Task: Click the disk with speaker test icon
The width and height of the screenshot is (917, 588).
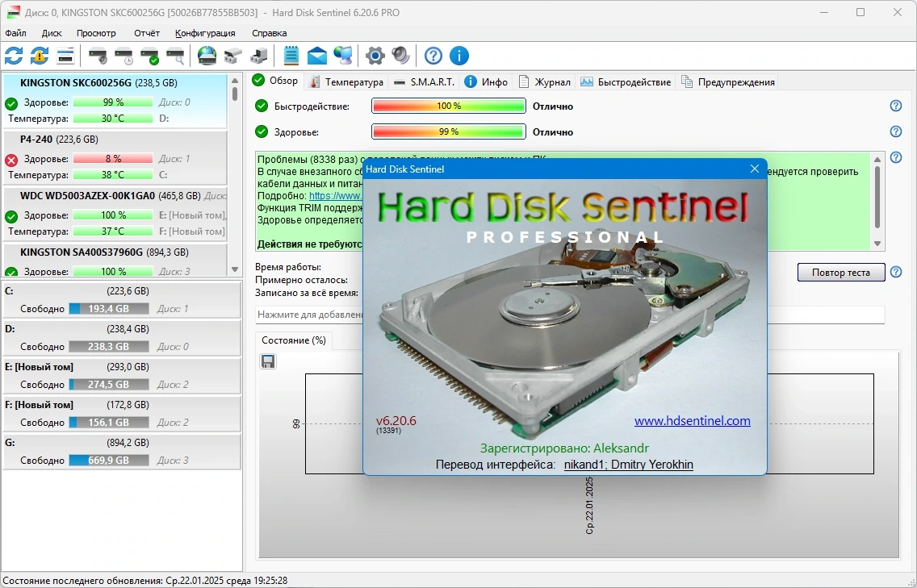Action: point(98,56)
